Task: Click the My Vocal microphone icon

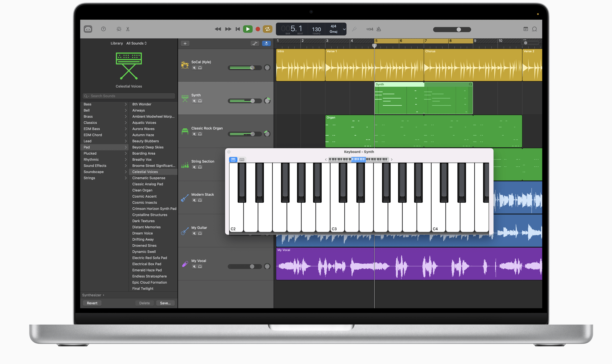Action: pos(185,264)
